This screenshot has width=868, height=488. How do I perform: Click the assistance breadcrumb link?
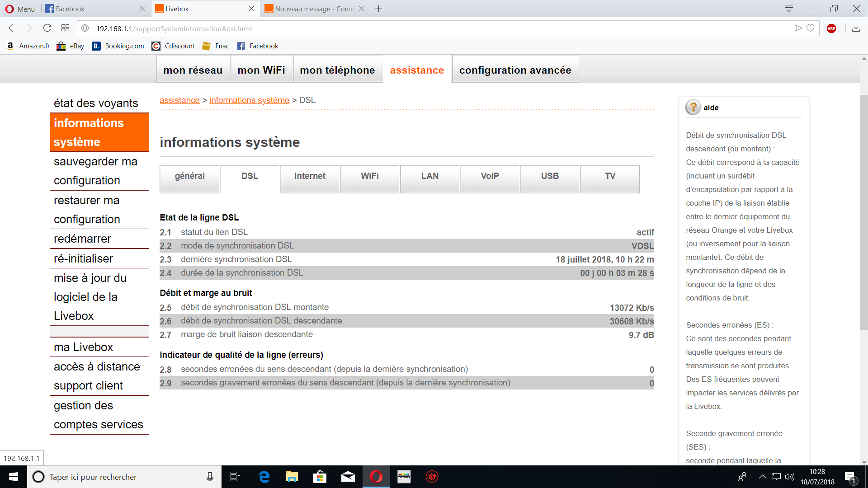(179, 100)
